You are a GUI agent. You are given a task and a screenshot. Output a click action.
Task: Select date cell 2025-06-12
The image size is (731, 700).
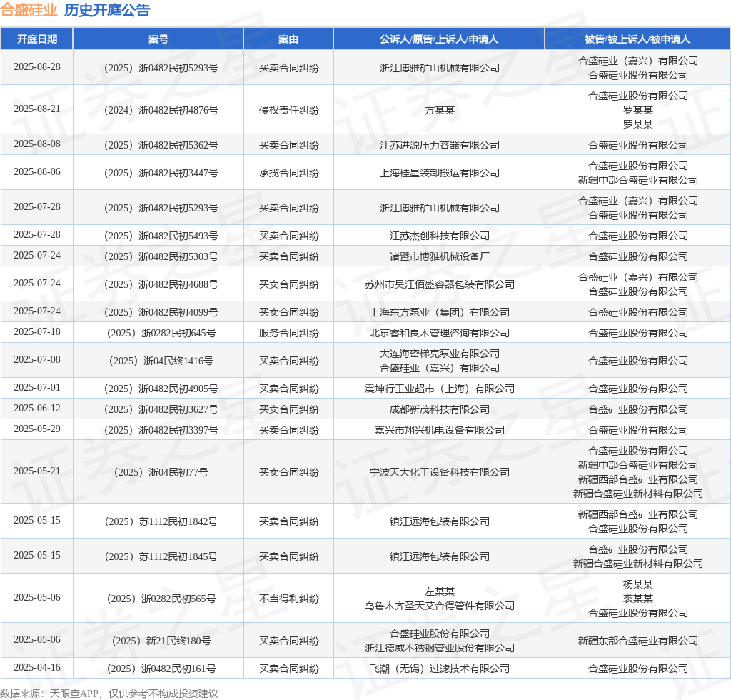coord(37,408)
